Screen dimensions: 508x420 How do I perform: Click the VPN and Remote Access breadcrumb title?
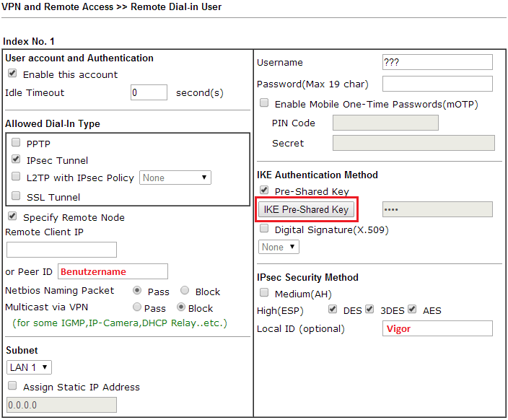click(111, 6)
